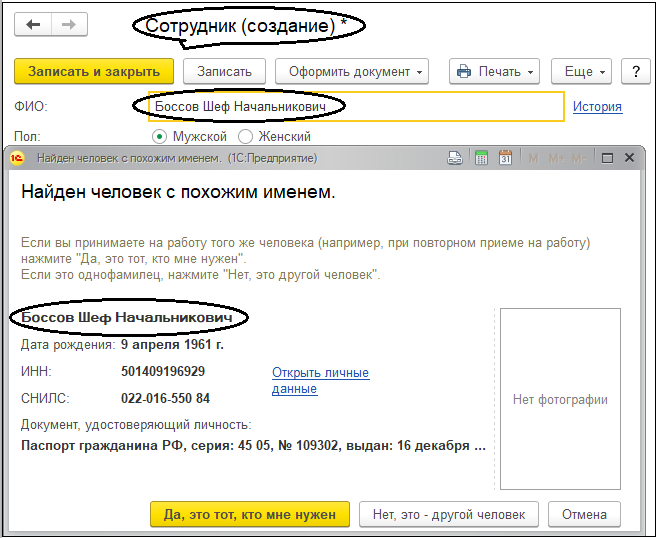Click the M+ memory add button
Image resolution: width=658 pixels, height=538 pixels.
[x=556, y=159]
